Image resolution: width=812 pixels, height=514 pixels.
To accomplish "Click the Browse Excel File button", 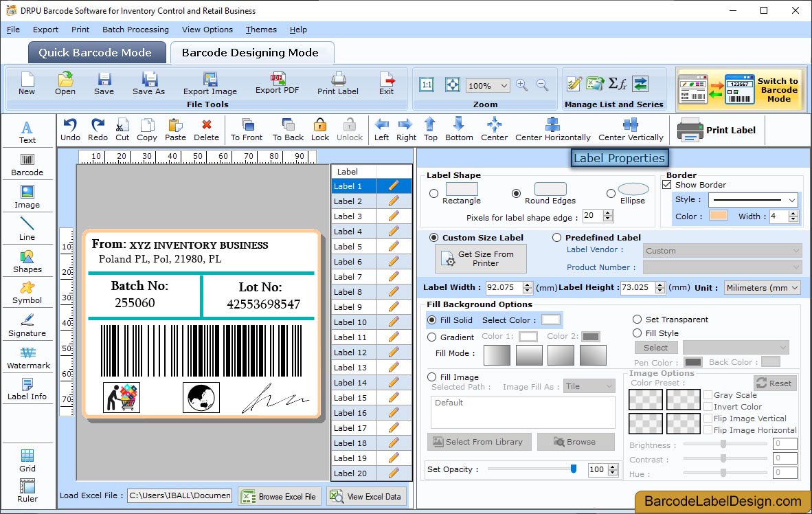I will point(280,496).
